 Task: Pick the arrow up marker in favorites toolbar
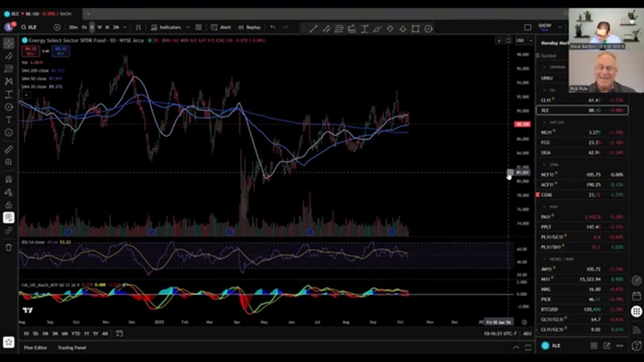(x=403, y=29)
